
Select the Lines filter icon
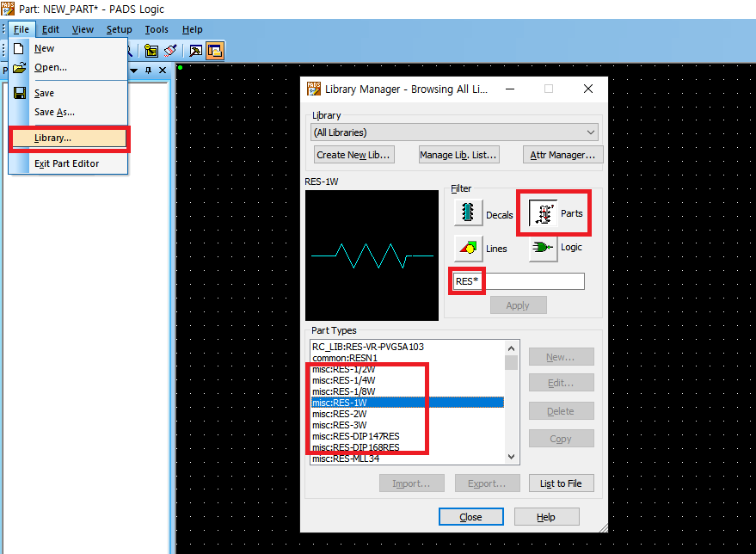pyautogui.click(x=468, y=248)
